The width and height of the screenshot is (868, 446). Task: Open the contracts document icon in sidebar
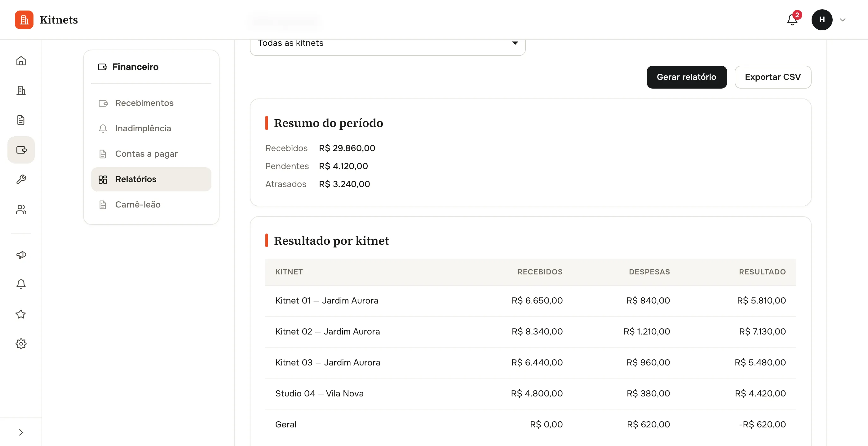point(21,120)
